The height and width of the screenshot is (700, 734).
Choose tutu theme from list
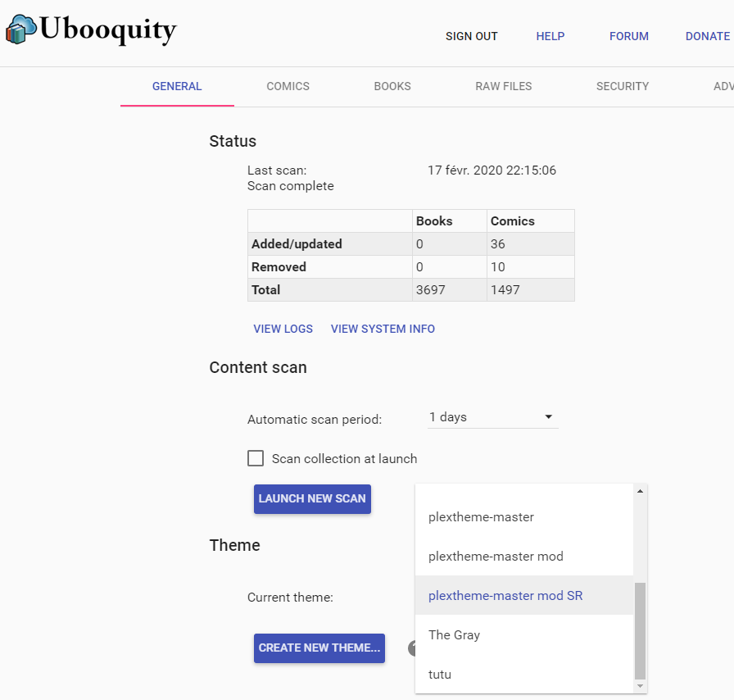(524, 675)
